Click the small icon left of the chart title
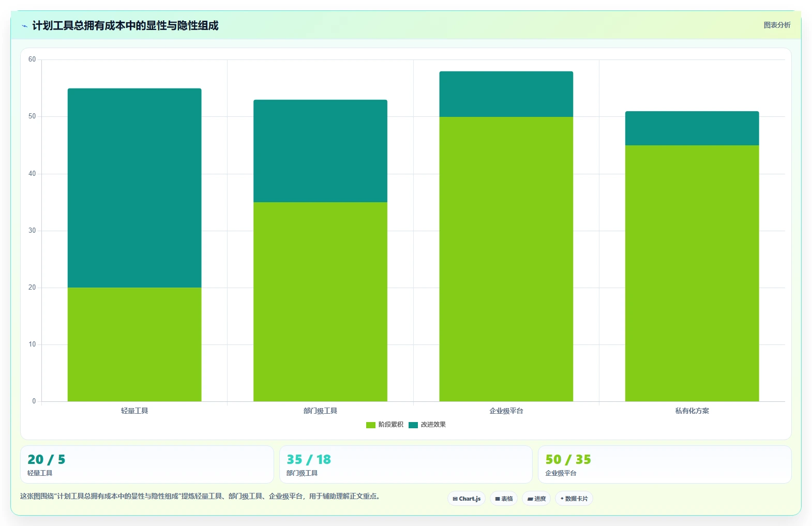The image size is (812, 526). 24,26
